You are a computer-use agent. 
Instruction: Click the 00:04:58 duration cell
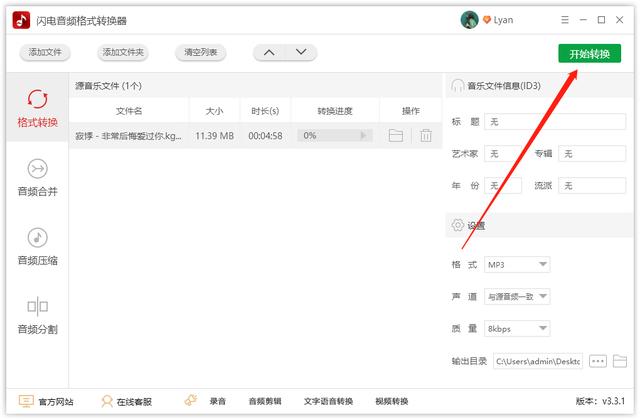pos(265,136)
